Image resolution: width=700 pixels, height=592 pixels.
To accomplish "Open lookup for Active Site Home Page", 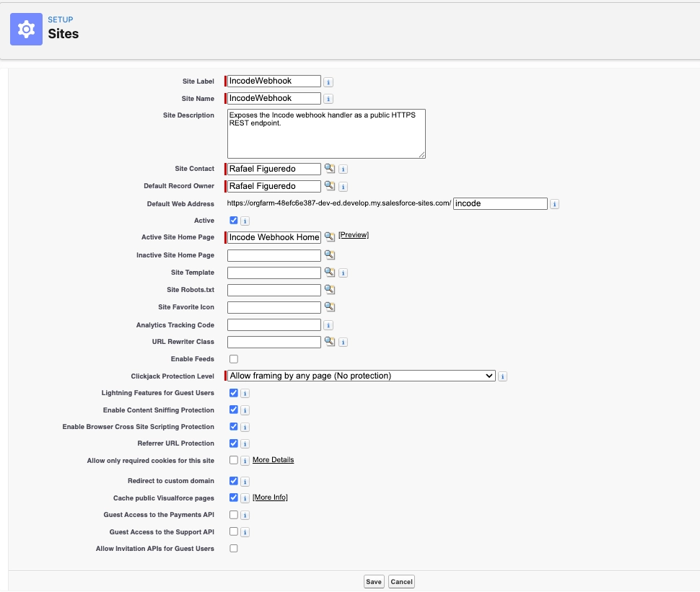I will click(330, 237).
